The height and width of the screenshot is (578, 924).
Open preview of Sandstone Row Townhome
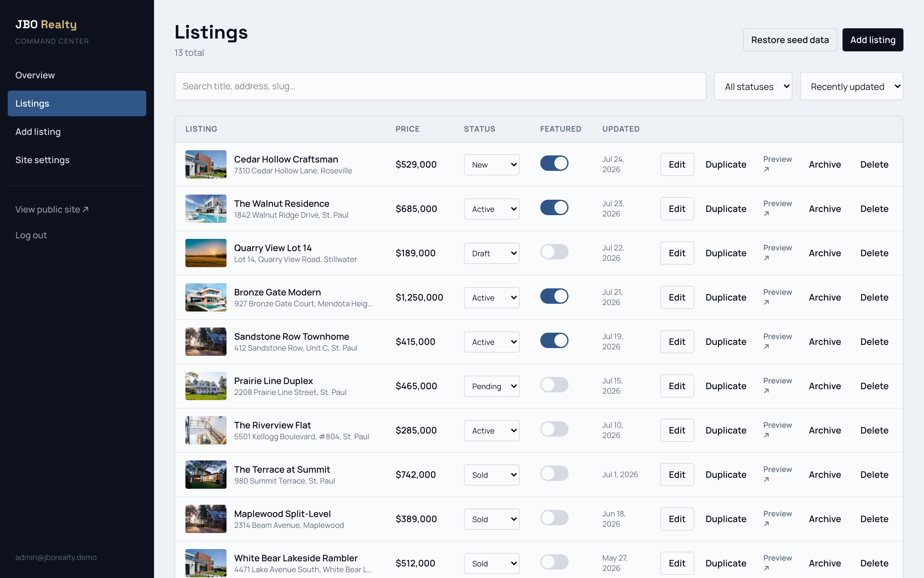777,341
